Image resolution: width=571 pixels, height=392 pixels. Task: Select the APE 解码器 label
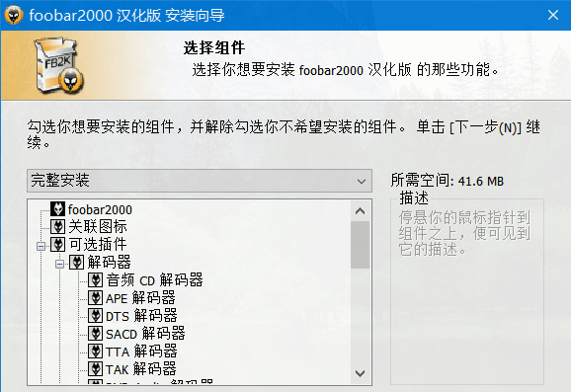(x=140, y=298)
